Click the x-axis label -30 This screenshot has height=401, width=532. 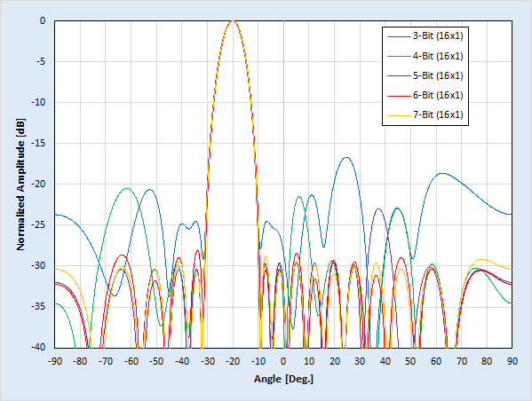pyautogui.click(x=207, y=361)
